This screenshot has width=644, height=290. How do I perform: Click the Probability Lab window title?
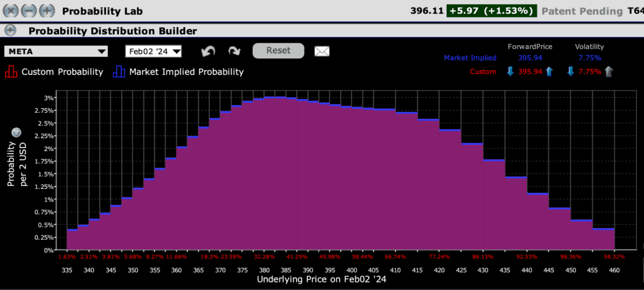(102, 11)
